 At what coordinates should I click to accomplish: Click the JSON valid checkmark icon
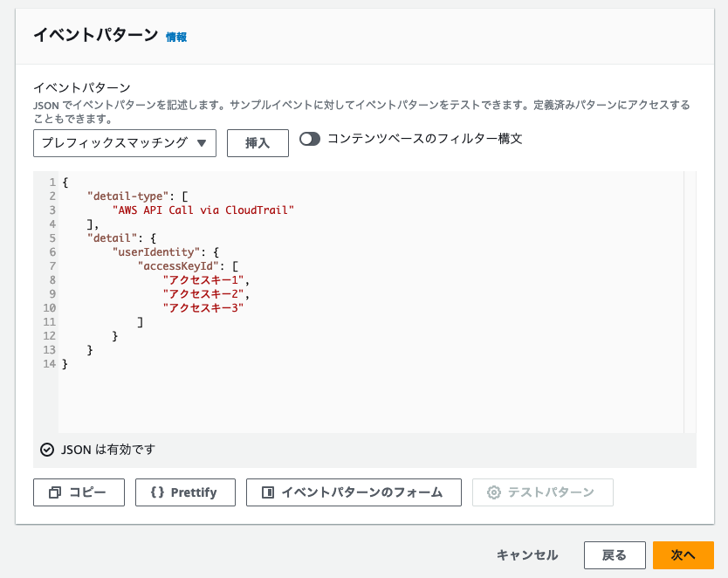47,450
